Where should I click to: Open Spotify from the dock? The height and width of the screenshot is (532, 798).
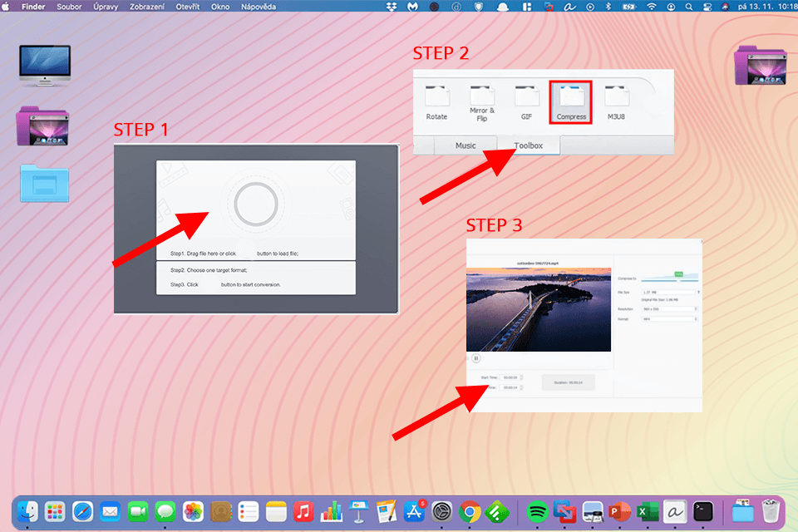tap(537, 512)
